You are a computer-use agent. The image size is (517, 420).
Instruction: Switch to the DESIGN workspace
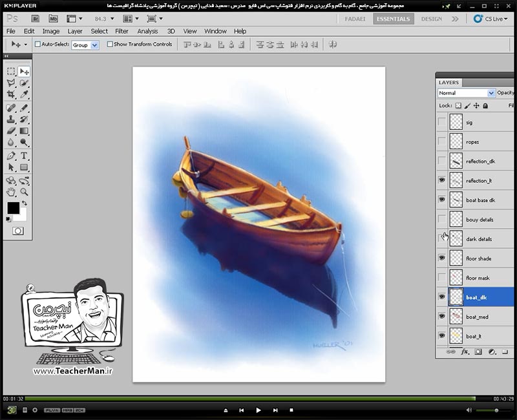(431, 19)
